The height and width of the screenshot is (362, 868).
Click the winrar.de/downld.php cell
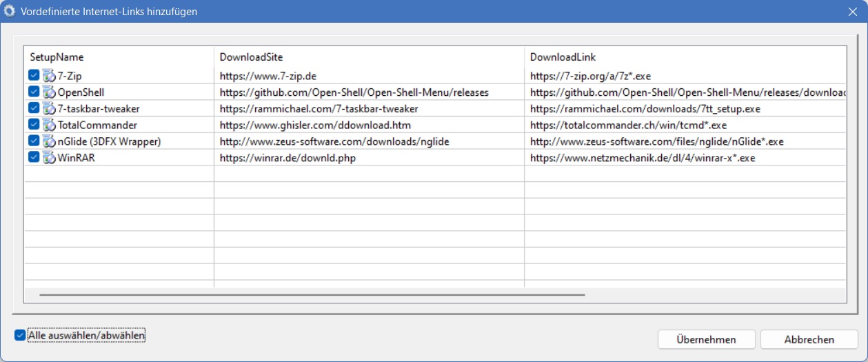[370, 157]
